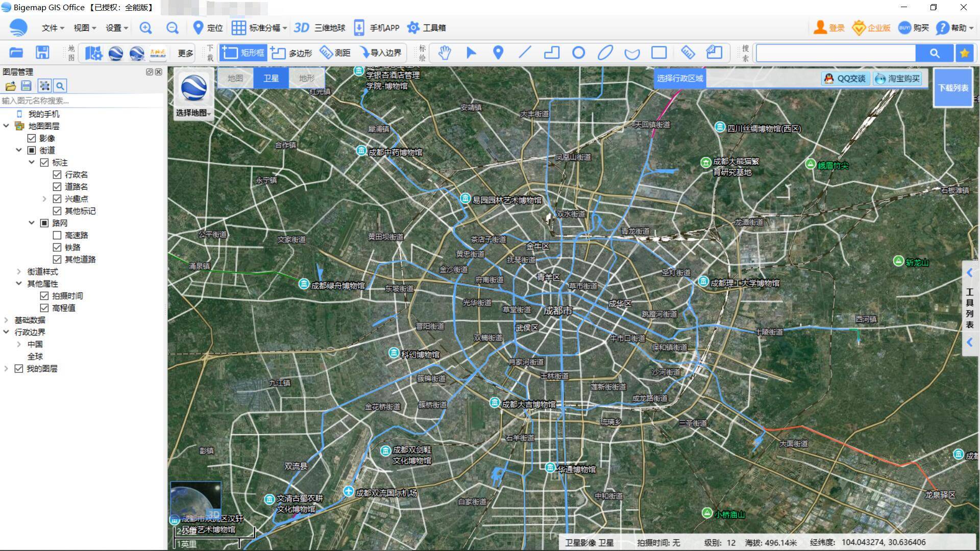
Task: Select the circle drawing tool
Action: [x=578, y=53]
